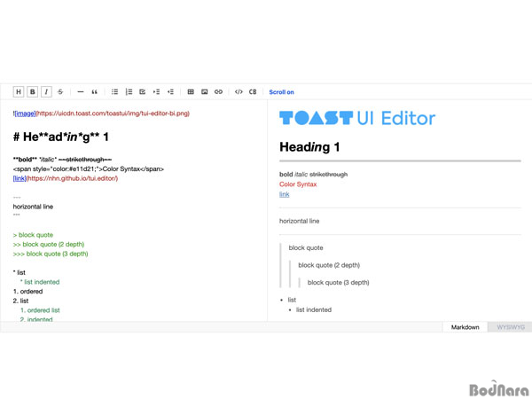Image resolution: width=532 pixels, height=399 pixels.
Task: Click 'block quote (2 depth)' in preview
Action: 329,265
